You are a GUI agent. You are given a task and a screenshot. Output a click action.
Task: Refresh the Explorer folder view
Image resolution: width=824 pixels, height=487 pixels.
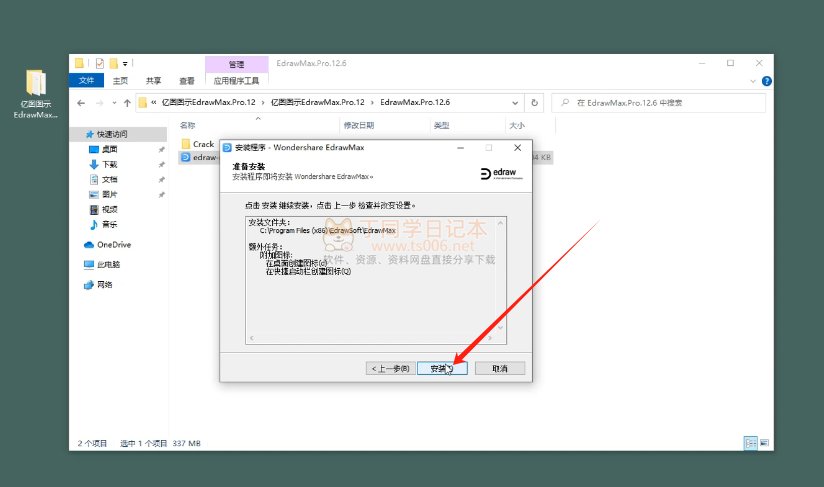pos(534,103)
